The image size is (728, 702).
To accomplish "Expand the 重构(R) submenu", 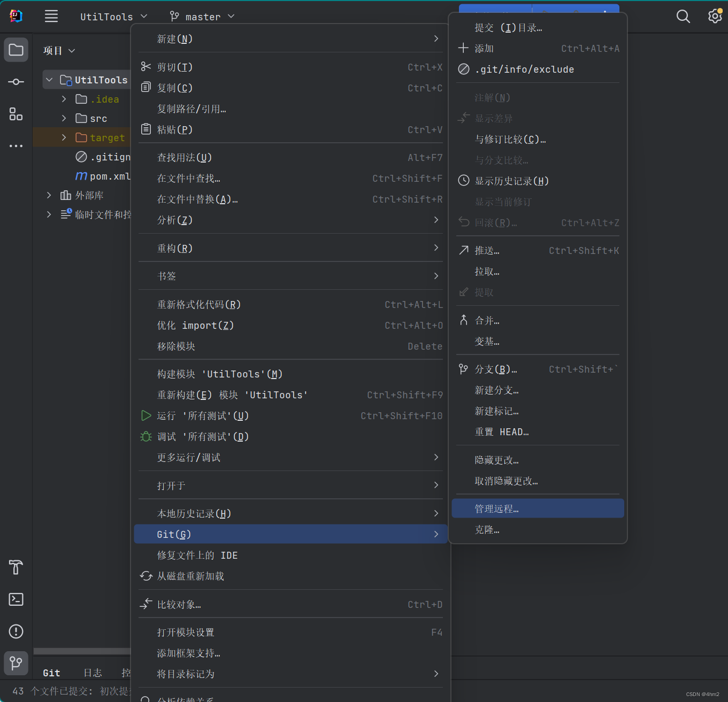I will [290, 248].
